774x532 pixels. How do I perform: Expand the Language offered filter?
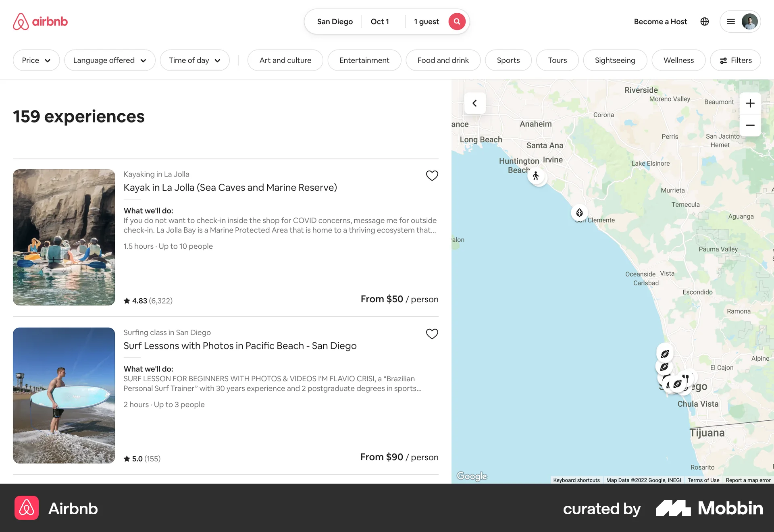(x=109, y=60)
